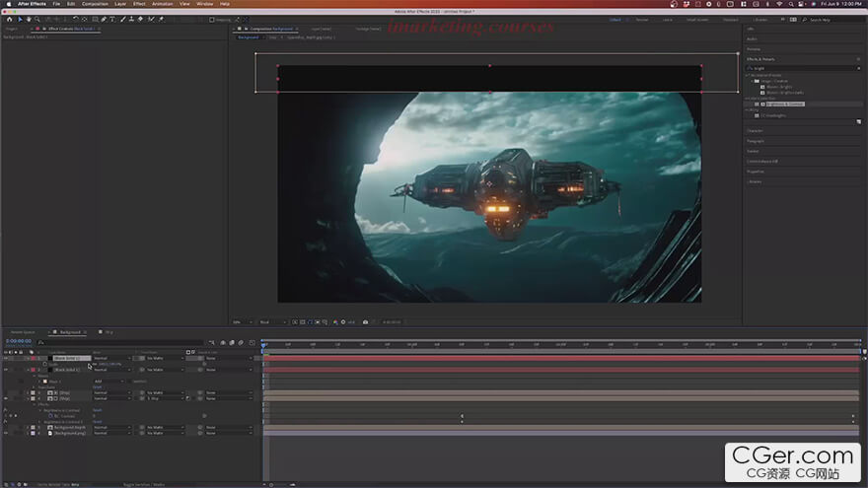Select the Eraser tool
Screen dimensions: 868x488
pos(141,20)
